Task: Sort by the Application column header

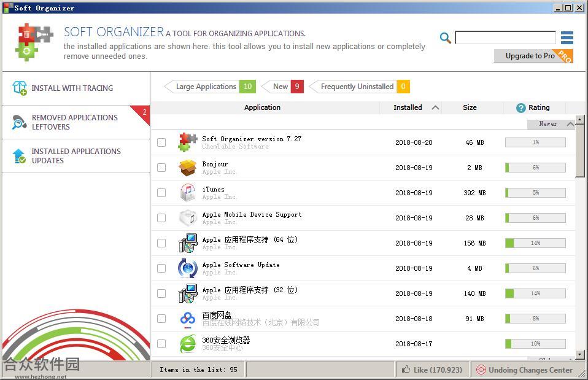Action: coord(262,107)
